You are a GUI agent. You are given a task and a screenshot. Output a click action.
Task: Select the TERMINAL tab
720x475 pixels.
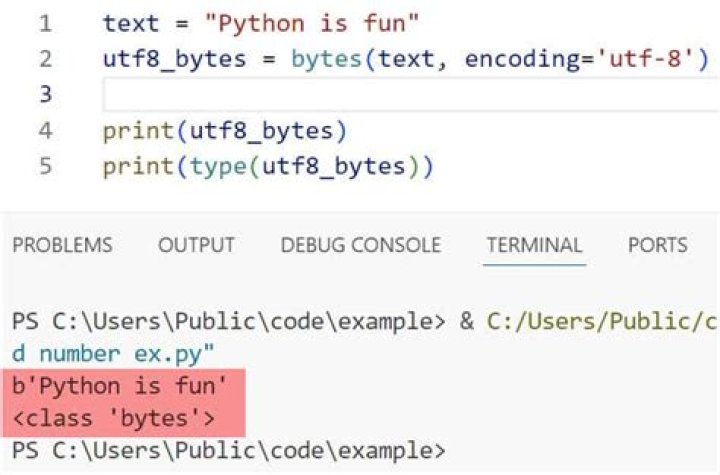534,245
